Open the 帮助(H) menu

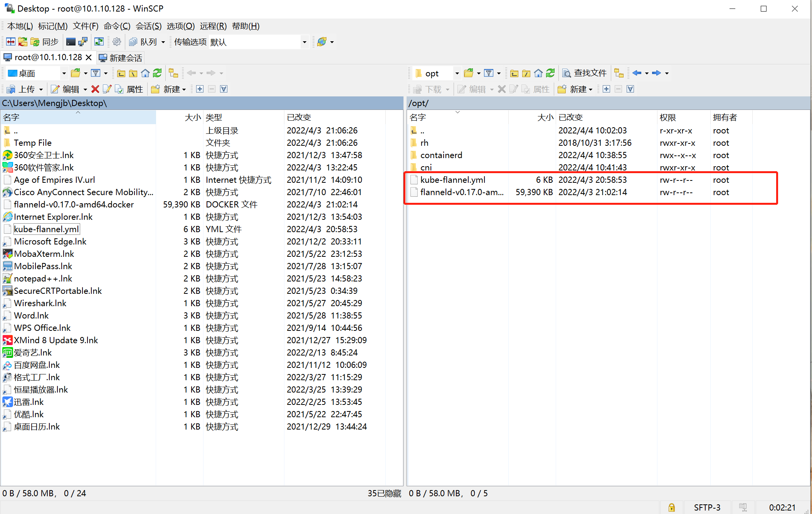(x=246, y=26)
